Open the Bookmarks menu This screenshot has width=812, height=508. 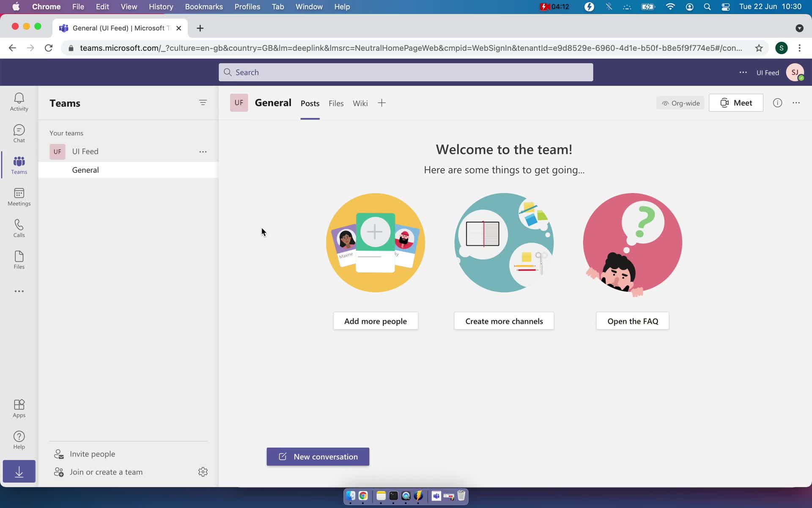click(x=204, y=7)
